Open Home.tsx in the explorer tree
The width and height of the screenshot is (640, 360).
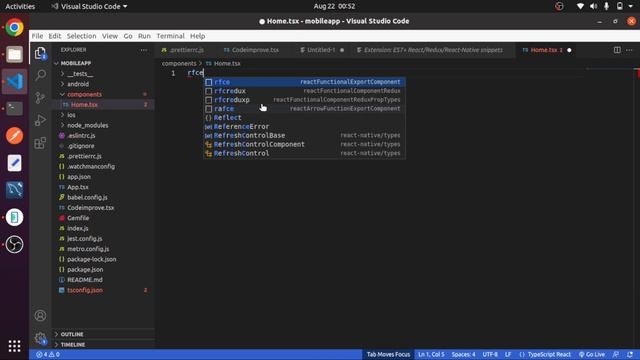point(103,104)
